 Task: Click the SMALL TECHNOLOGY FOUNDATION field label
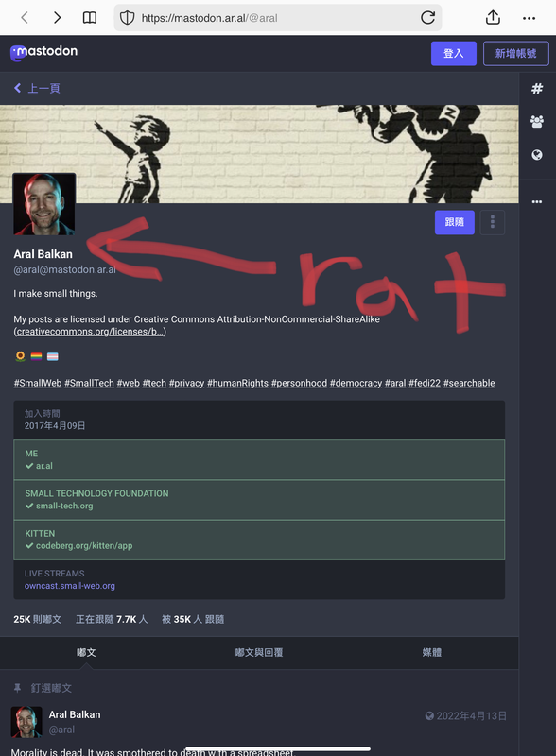pos(97,493)
